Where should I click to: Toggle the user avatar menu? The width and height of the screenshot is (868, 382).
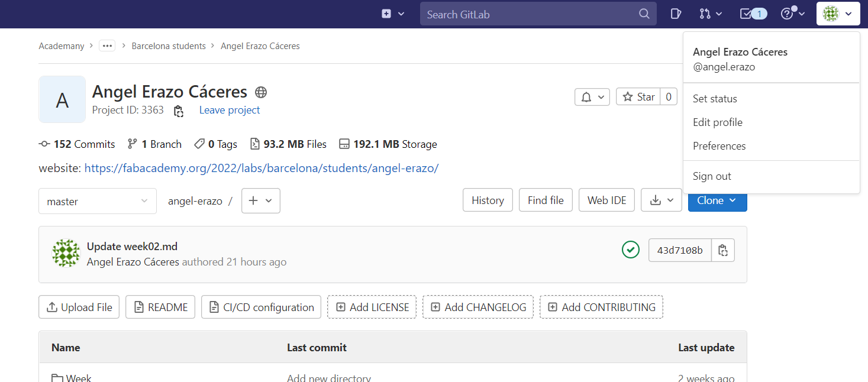[x=838, y=14]
